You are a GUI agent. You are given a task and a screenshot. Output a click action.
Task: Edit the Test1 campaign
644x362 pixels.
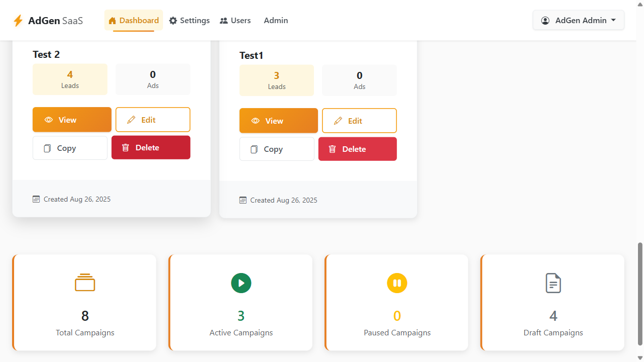click(359, 121)
